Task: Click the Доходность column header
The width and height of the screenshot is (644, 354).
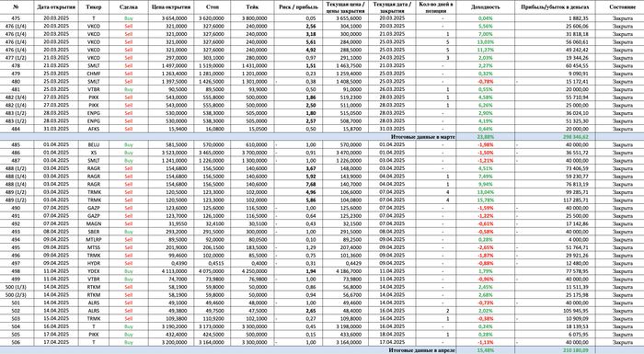Action: [x=486, y=7]
